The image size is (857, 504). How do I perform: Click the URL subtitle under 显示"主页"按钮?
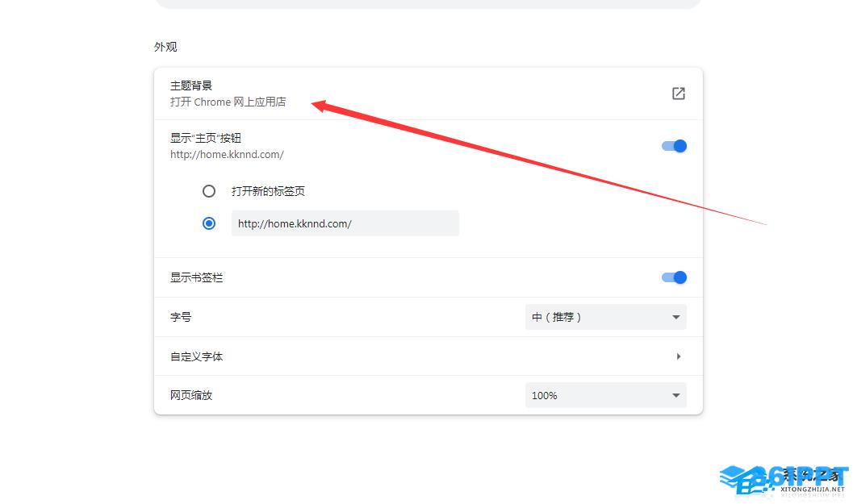pos(227,154)
